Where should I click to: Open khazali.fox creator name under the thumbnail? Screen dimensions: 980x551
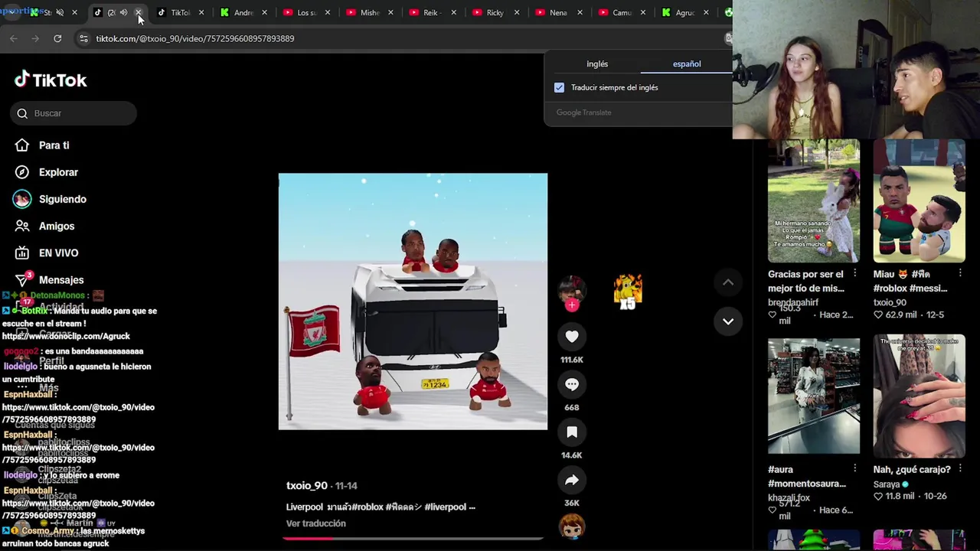point(789,497)
